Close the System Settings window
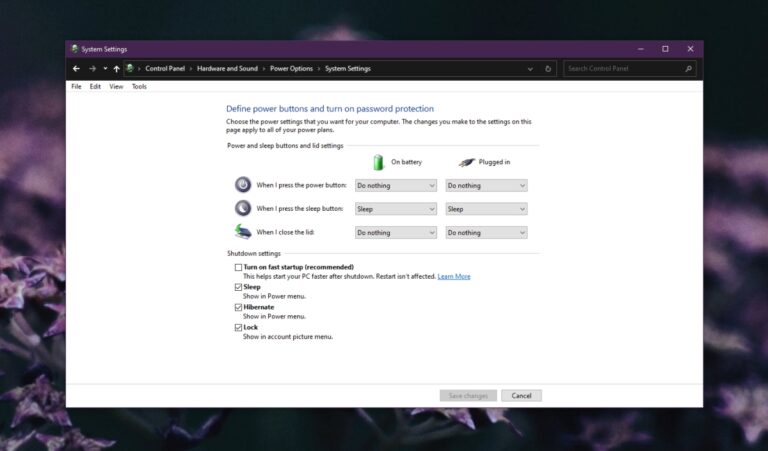Viewport: 768px width, 451px height. [690, 49]
